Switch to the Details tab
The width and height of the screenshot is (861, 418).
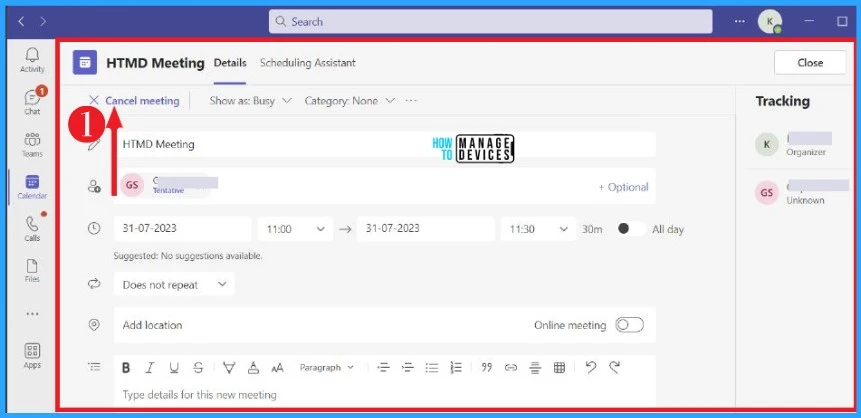pos(230,63)
